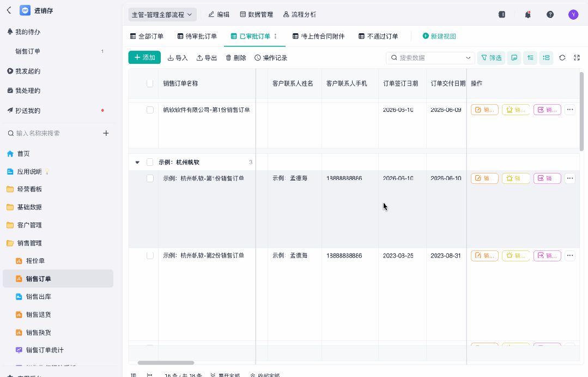The image size is (588, 377).
Task: Click the pink export button for 杭州帆软-第2份 row
Action: click(547, 255)
